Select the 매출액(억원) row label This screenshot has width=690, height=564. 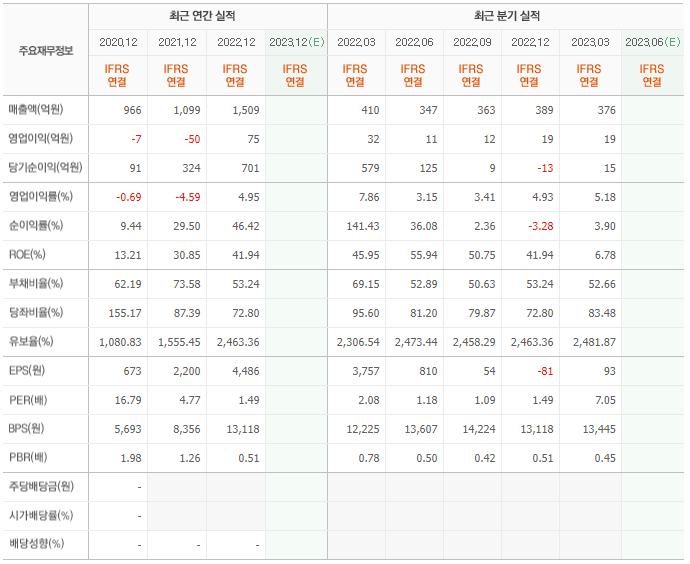coord(36,110)
